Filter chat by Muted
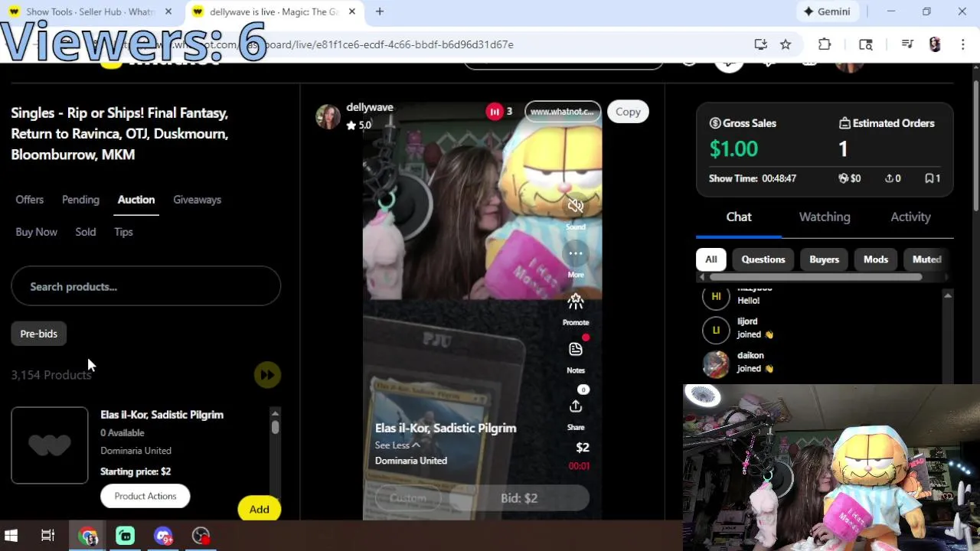Viewport: 980px width, 551px height. [926, 259]
